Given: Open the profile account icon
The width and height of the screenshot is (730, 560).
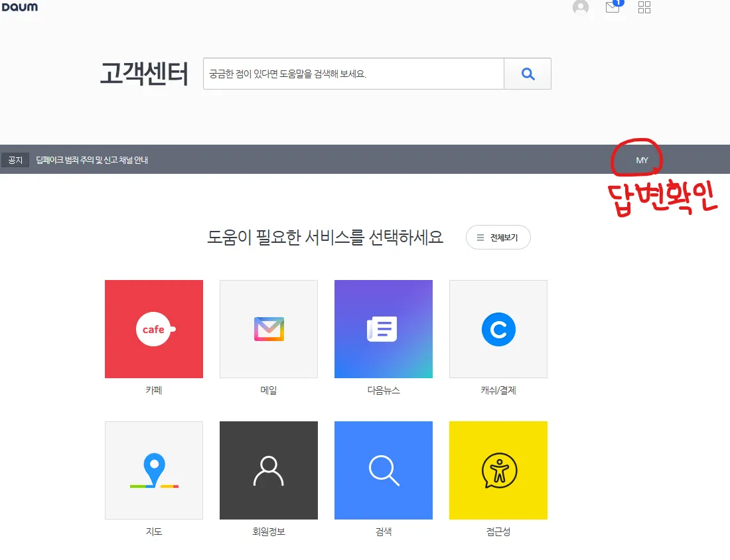Looking at the screenshot, I should click(x=580, y=8).
